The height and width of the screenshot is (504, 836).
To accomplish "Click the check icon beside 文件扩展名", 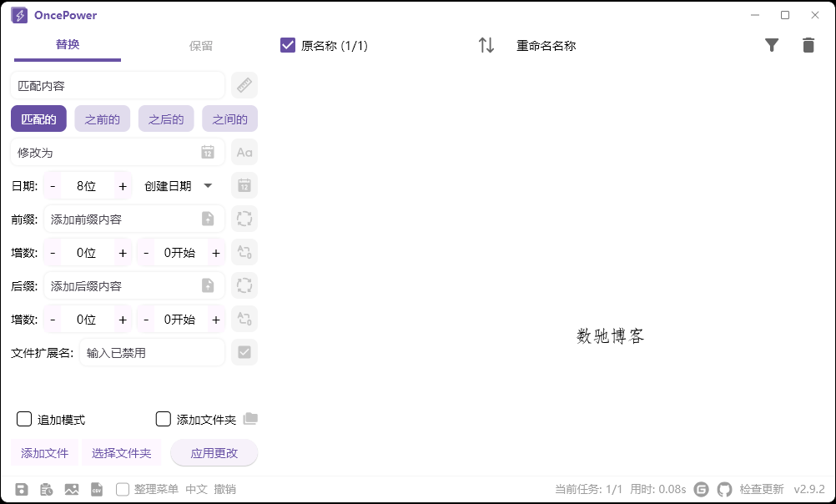I will (x=244, y=352).
